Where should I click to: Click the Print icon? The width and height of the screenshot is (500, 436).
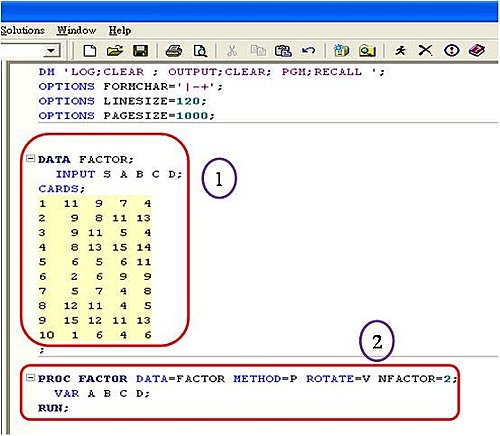(x=174, y=51)
